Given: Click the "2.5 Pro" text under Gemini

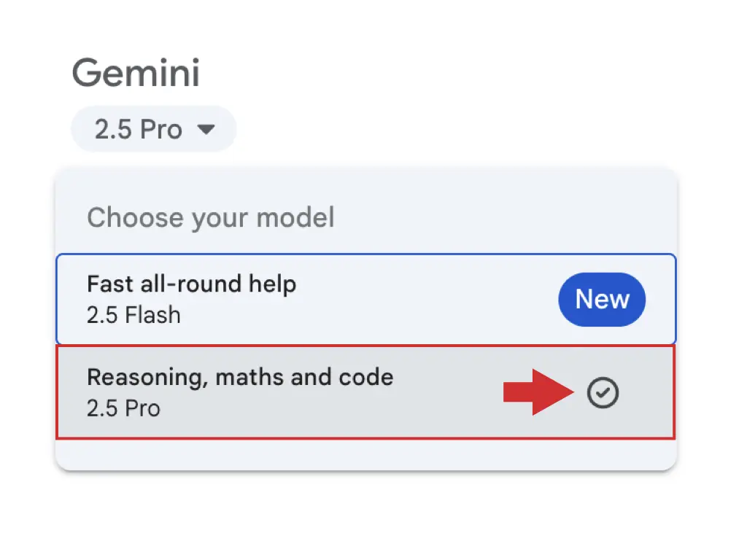Looking at the screenshot, I should point(139,130).
